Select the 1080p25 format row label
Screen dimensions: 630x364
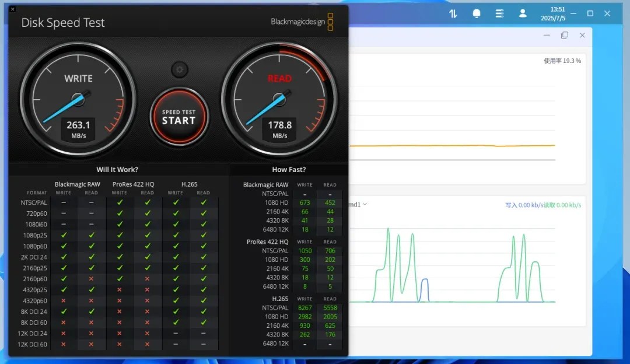36,235
